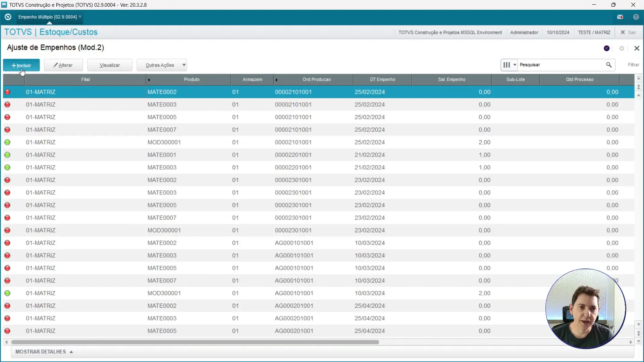This screenshot has height=362, width=644.
Task: Click the speaker webcam thumbnail
Action: click(x=586, y=308)
